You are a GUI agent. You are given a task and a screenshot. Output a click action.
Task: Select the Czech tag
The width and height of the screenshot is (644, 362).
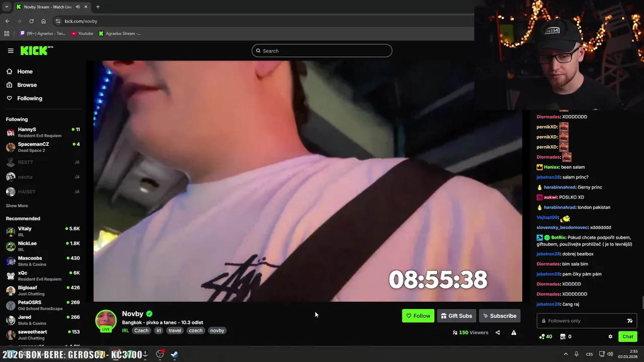141,330
